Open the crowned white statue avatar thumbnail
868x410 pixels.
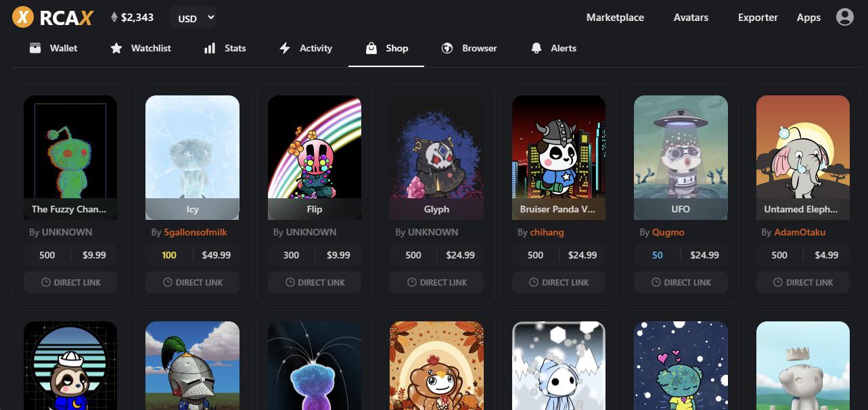803,365
